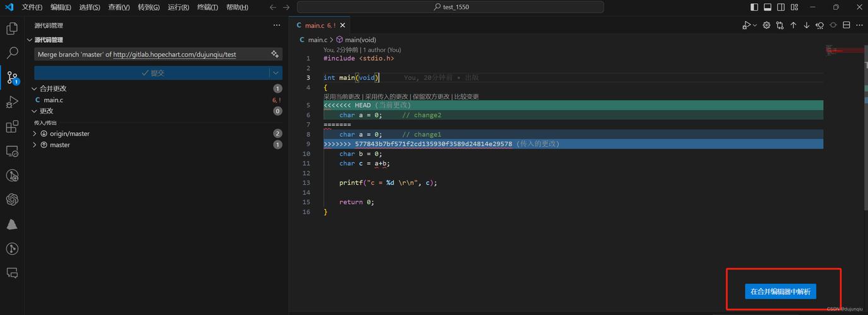This screenshot has height=315, width=868.
Task: Toggle the bottom panel layout button
Action: 768,8
